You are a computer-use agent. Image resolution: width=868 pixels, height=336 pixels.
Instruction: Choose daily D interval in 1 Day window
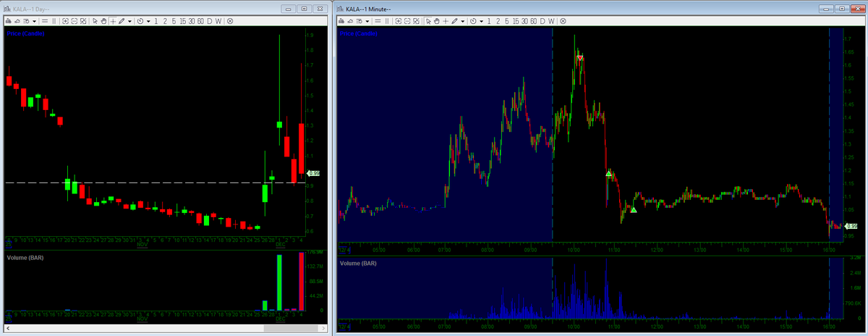[209, 21]
